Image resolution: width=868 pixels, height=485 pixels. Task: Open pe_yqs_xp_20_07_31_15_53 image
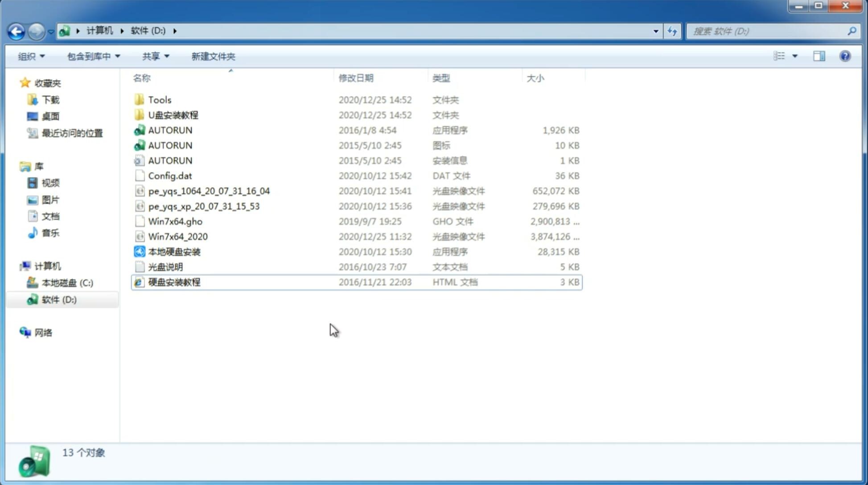pyautogui.click(x=204, y=206)
